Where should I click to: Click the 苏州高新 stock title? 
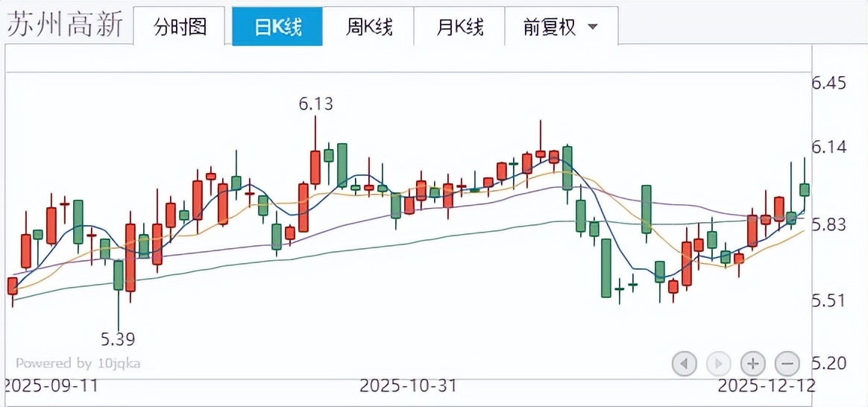click(x=66, y=25)
